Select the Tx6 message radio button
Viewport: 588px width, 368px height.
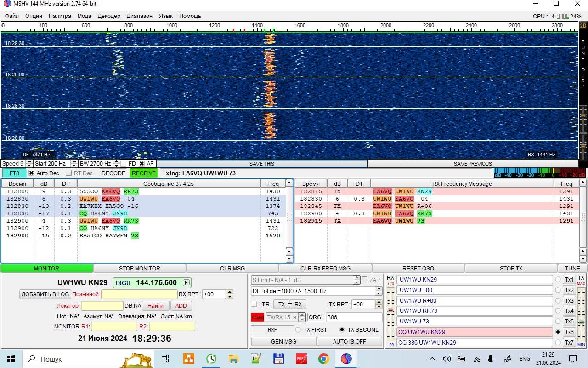[558, 332]
